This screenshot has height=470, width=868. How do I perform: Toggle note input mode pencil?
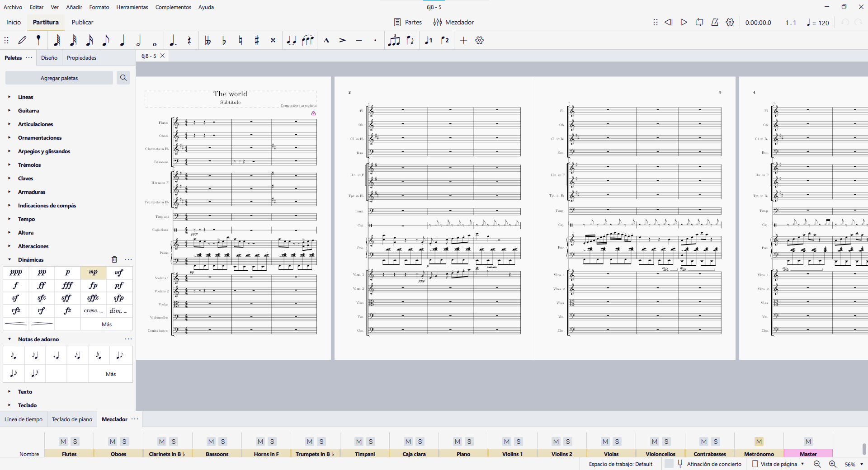click(22, 40)
